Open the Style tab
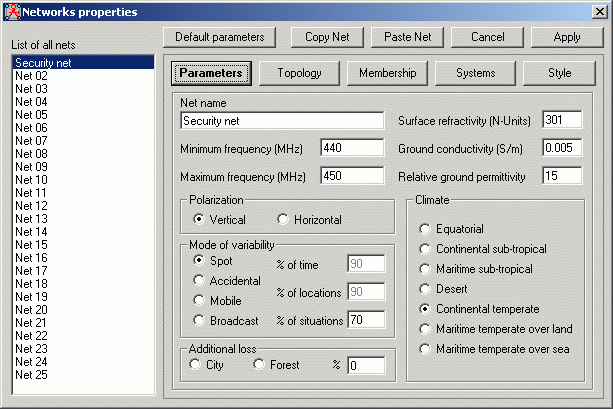The height and width of the screenshot is (409, 613). coord(559,73)
